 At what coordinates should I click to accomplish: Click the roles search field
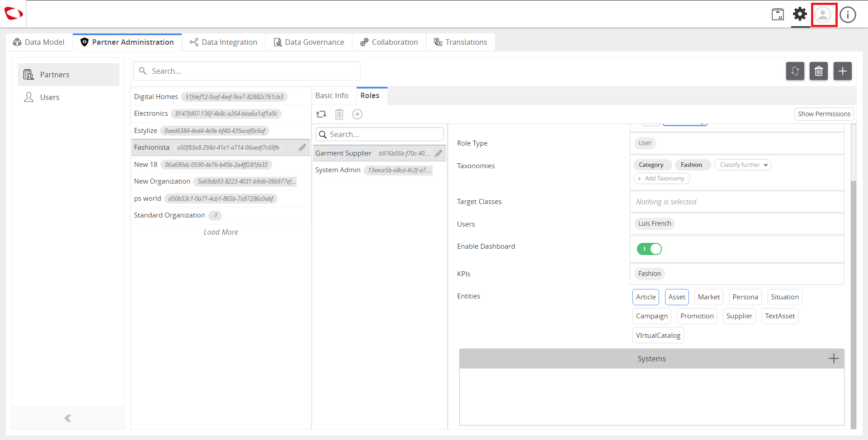(380, 134)
